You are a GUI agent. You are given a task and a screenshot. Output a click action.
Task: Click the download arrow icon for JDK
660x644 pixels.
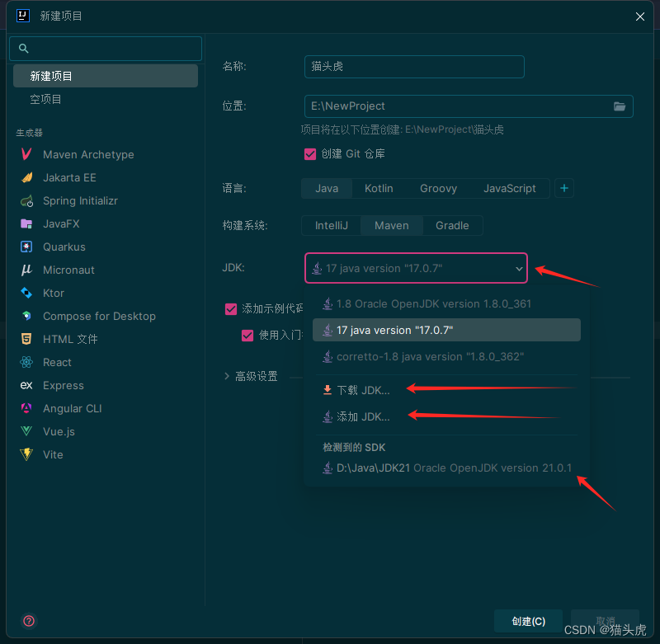click(327, 390)
